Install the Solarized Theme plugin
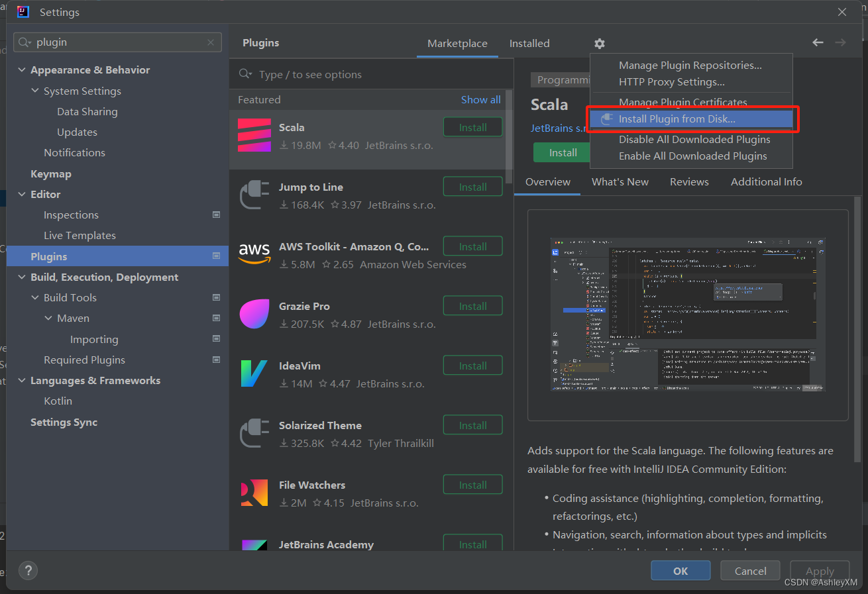Viewport: 868px width, 594px height. click(472, 425)
